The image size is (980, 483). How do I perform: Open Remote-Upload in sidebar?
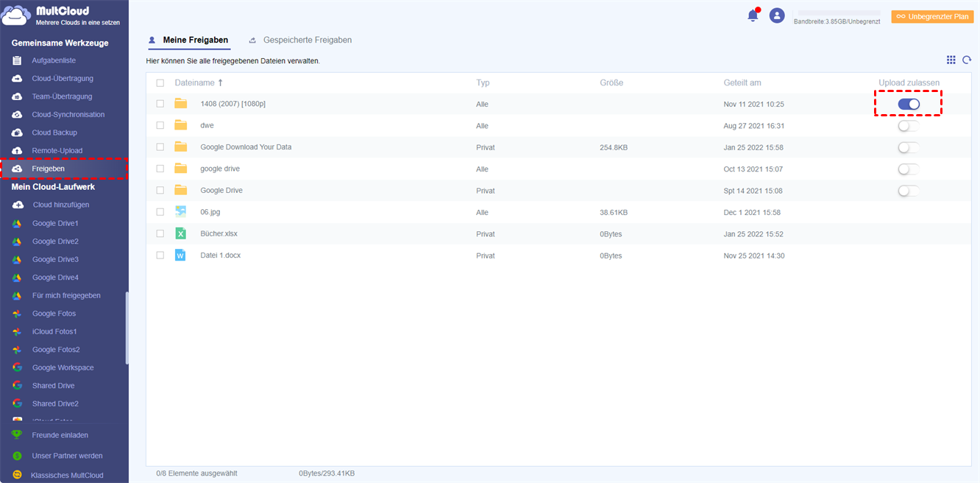pos(57,151)
